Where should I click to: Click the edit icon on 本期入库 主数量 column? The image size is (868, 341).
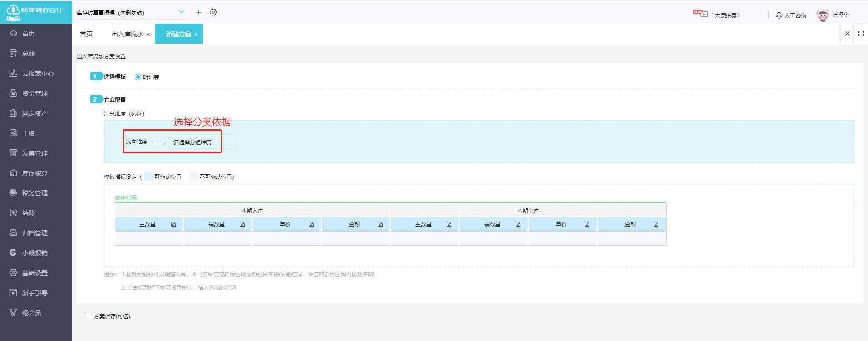click(173, 224)
